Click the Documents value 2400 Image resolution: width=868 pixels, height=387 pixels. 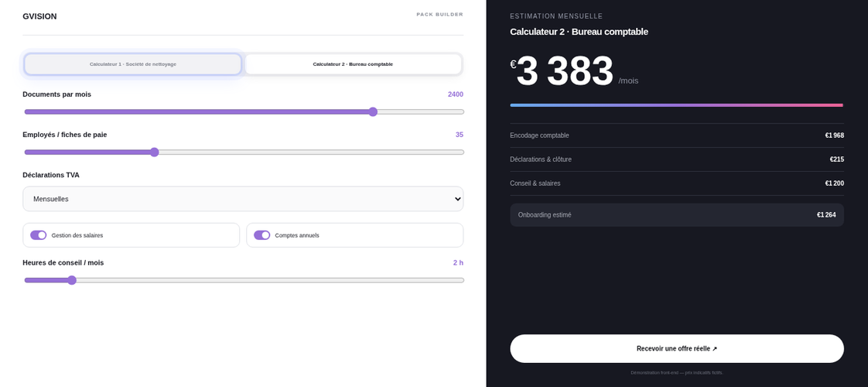point(456,94)
